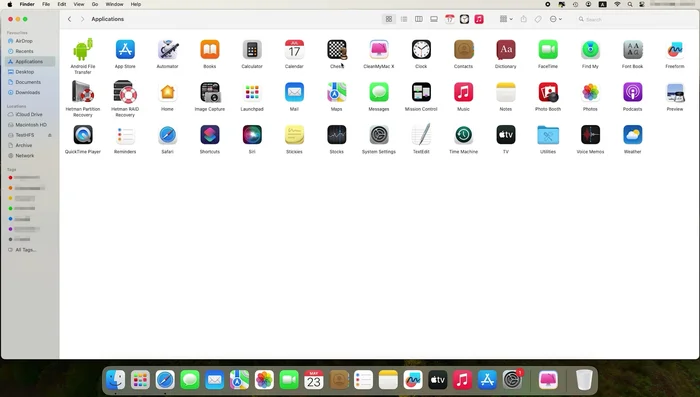The height and width of the screenshot is (397, 700).
Task: Open the Group By dropdown in toolbar
Action: [506, 19]
